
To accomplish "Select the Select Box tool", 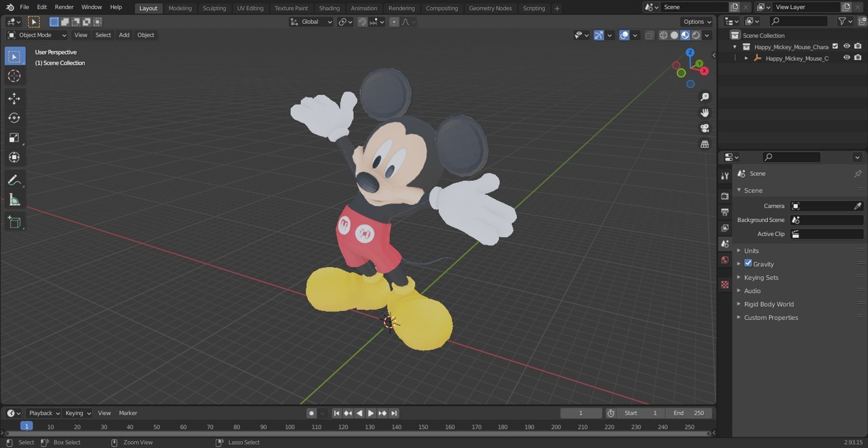I will (x=14, y=57).
